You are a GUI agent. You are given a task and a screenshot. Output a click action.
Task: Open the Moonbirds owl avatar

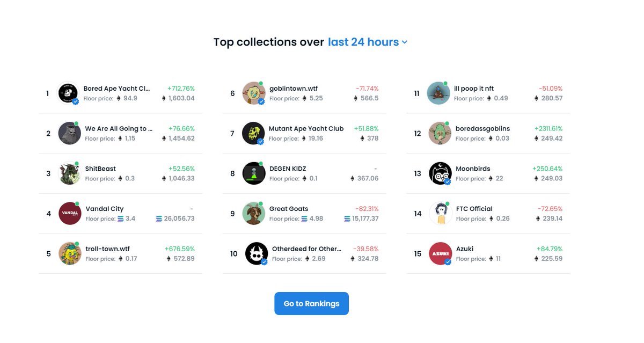pos(440,173)
